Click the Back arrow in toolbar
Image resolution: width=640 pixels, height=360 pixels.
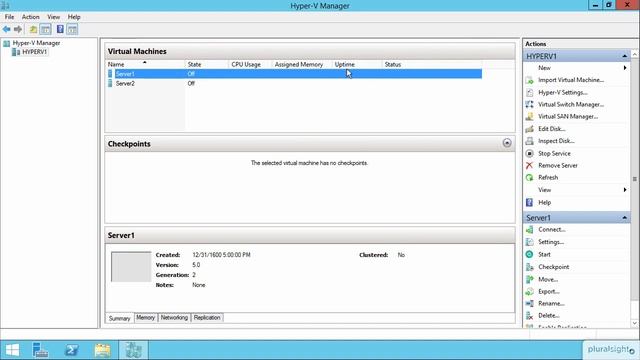coord(7,29)
